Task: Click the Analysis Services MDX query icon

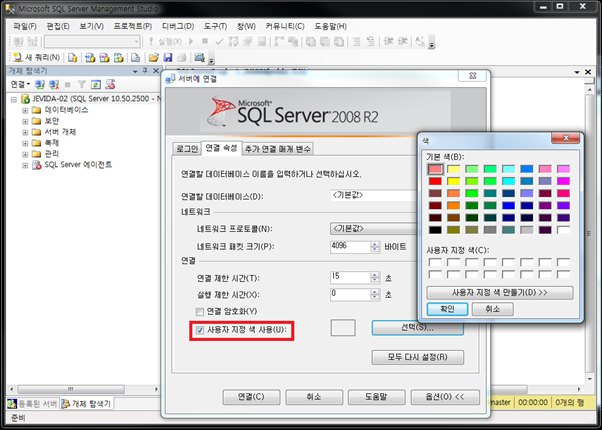Action: 90,58
